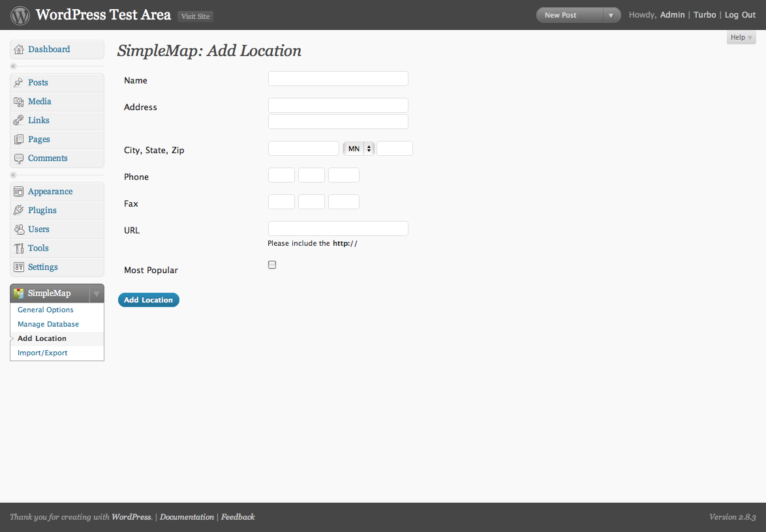Screen dimensions: 766x532
Task: Click the Log Out link
Action: (740, 15)
